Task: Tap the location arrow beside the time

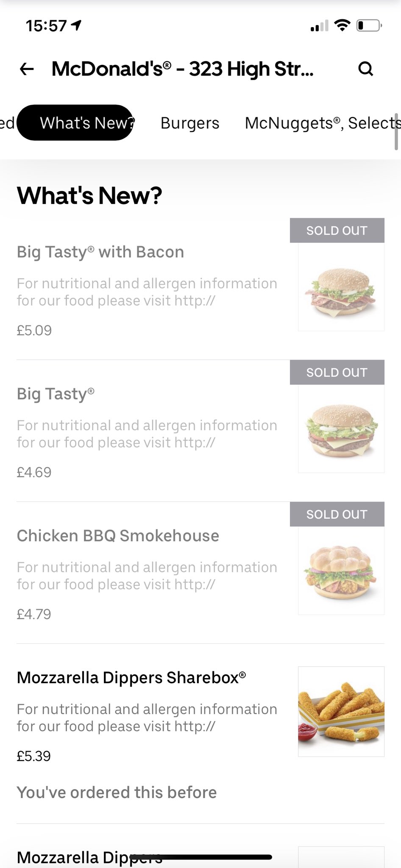Action: click(x=76, y=26)
